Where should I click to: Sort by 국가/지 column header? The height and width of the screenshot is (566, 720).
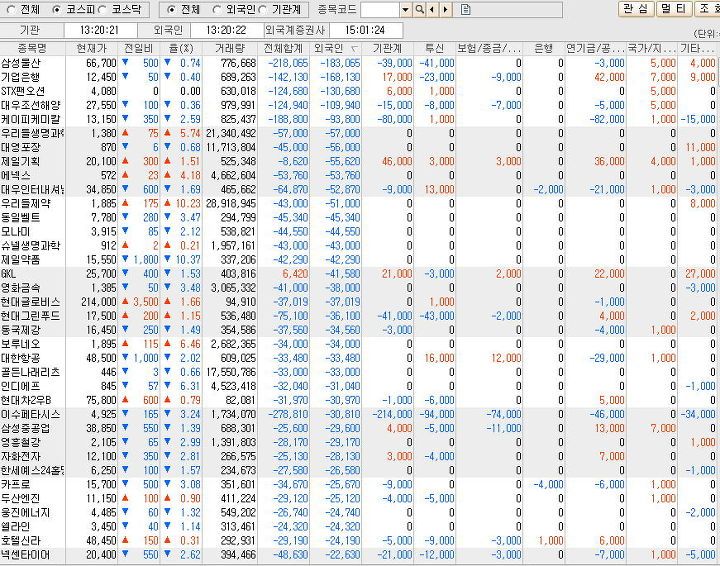(x=652, y=48)
